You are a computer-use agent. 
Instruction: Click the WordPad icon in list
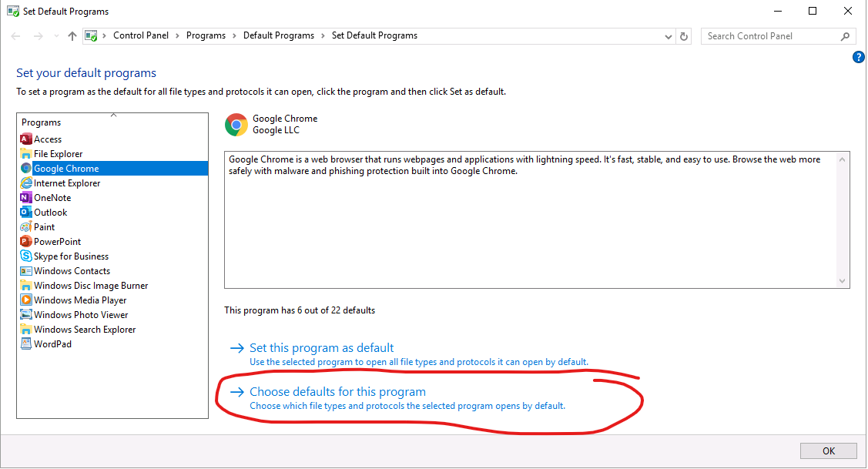tap(26, 344)
